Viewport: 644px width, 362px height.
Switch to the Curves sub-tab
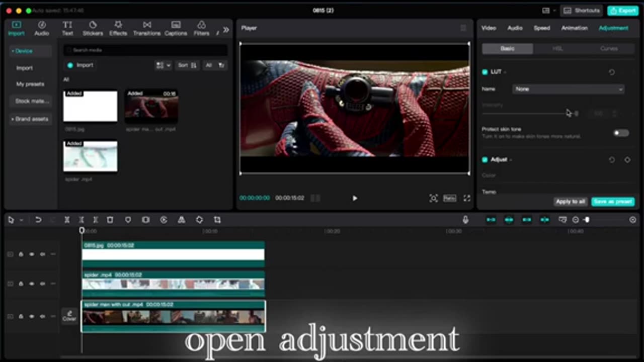[609, 49]
